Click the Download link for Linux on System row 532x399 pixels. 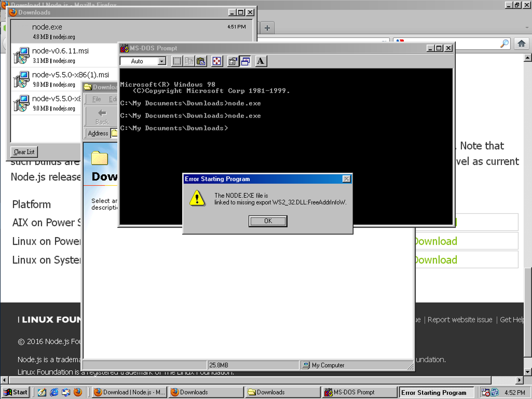435,260
